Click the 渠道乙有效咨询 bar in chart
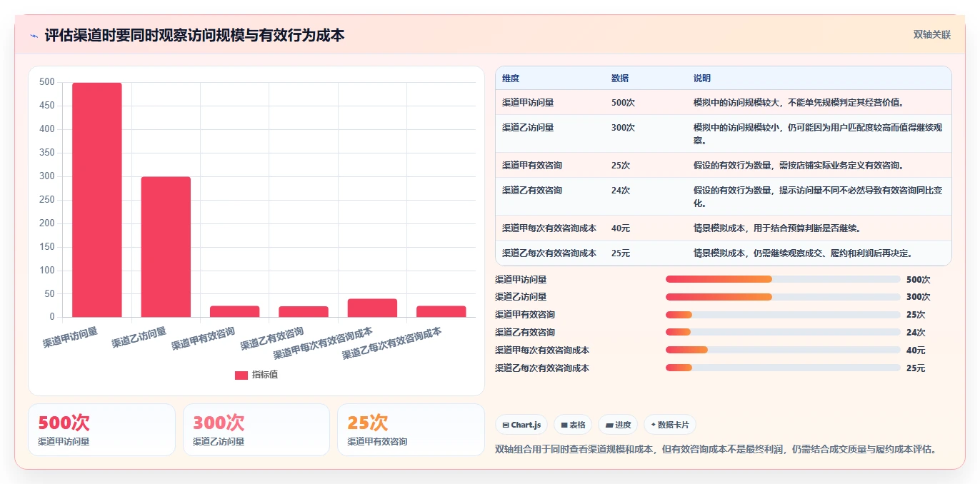This screenshot has width=980, height=484. [304, 311]
